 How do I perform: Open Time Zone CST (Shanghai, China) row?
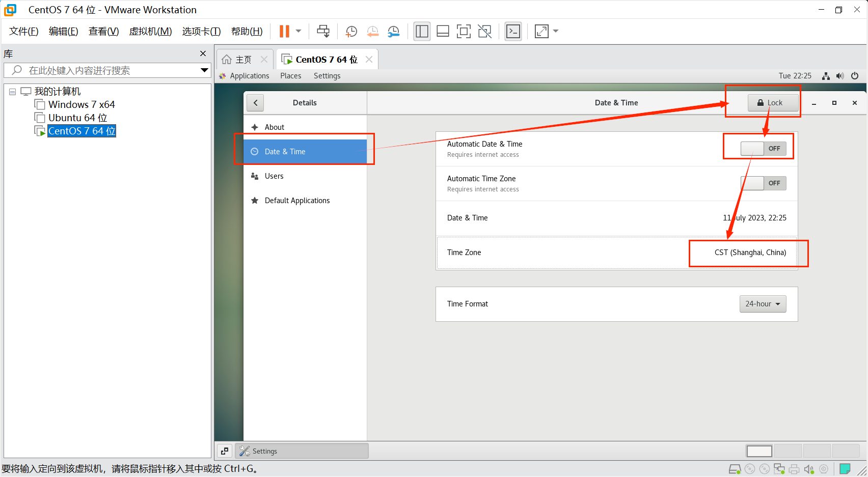coord(616,252)
